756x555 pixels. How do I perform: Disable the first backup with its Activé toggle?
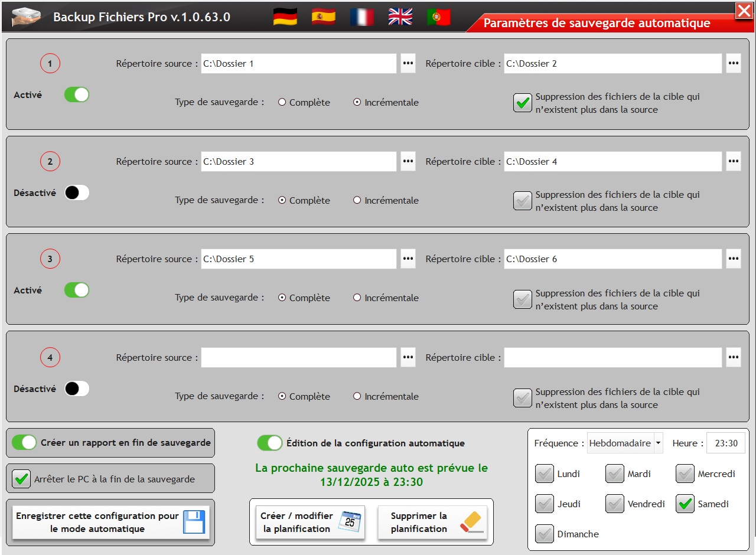[76, 94]
